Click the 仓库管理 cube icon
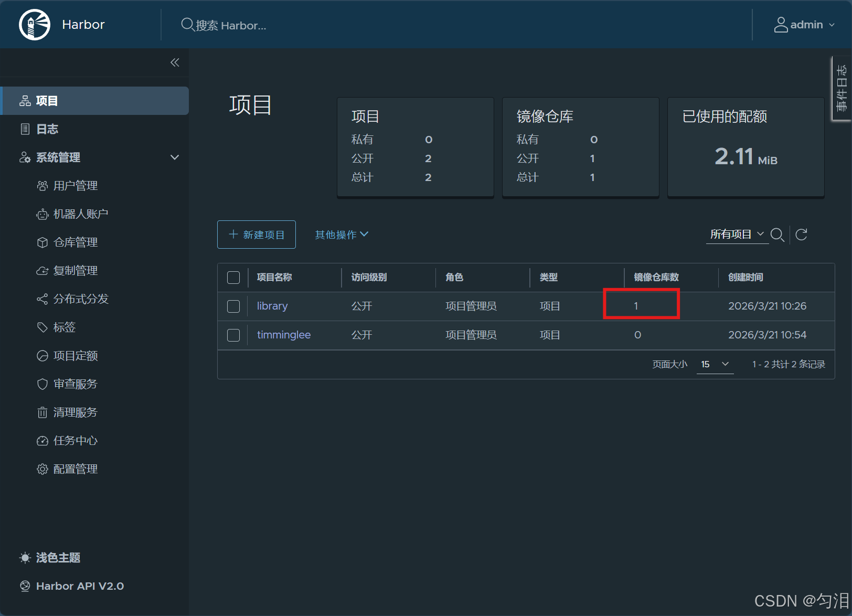 42,242
